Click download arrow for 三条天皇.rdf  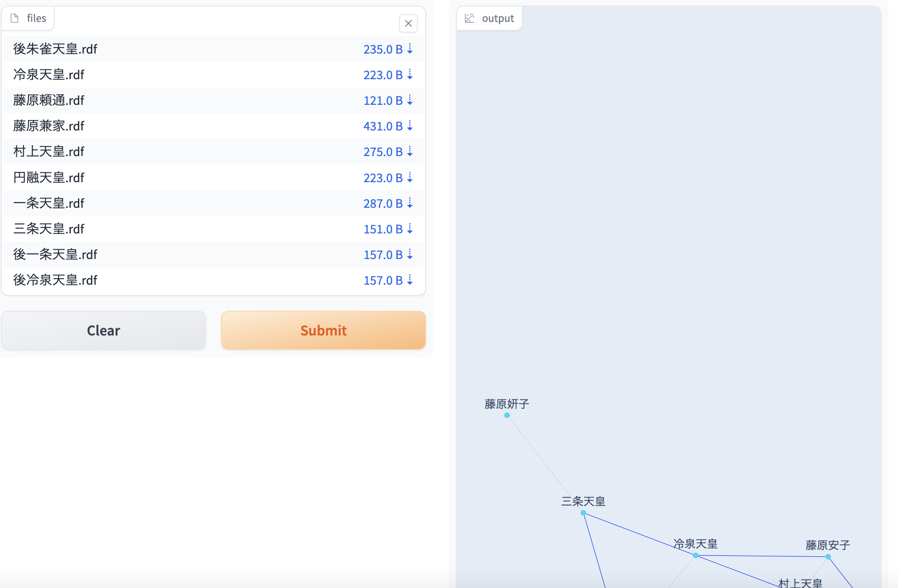(x=410, y=229)
